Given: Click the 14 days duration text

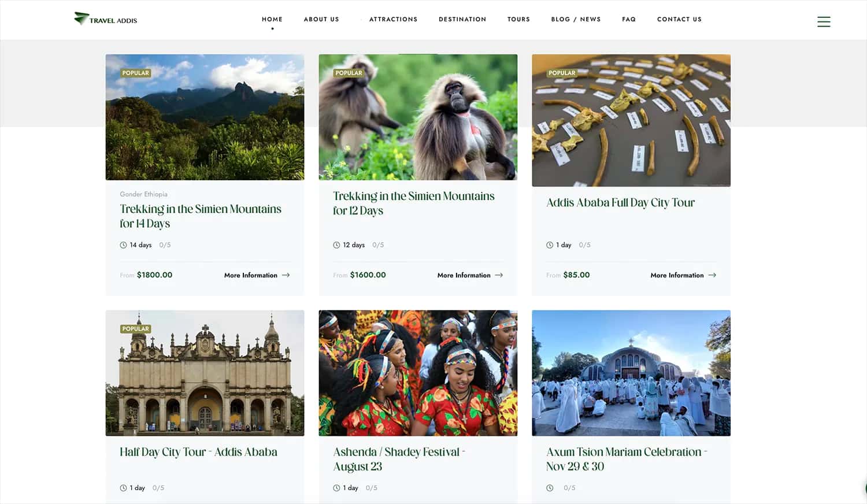Looking at the screenshot, I should tap(140, 245).
